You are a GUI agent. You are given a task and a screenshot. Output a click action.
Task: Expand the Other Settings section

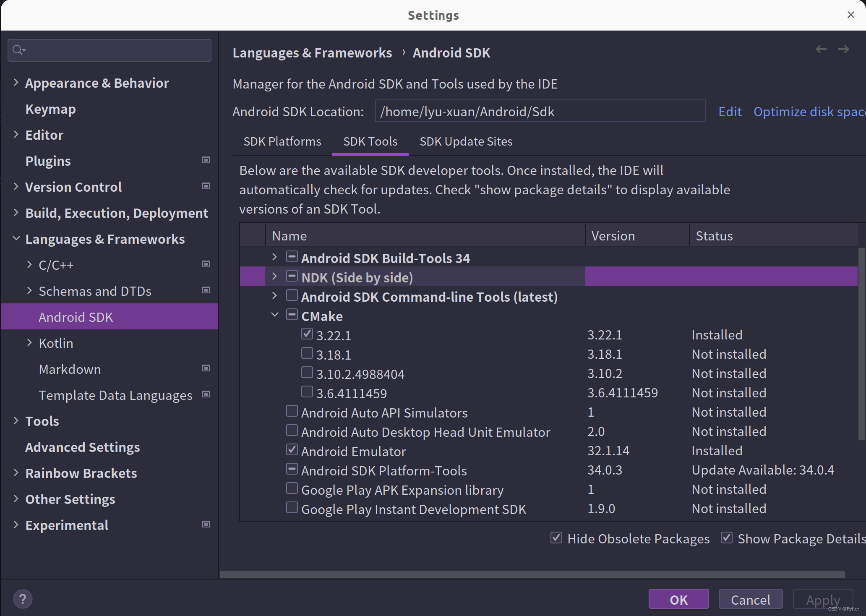[16, 499]
